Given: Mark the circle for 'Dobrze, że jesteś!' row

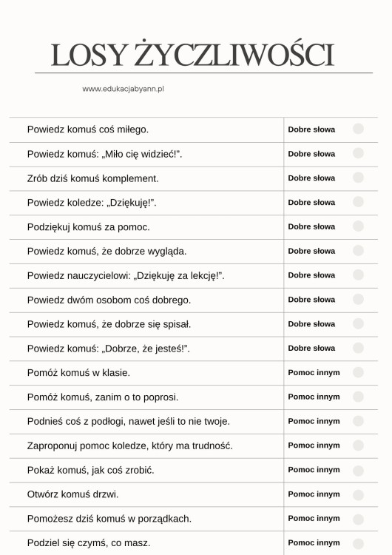Looking at the screenshot, I should tap(358, 348).
